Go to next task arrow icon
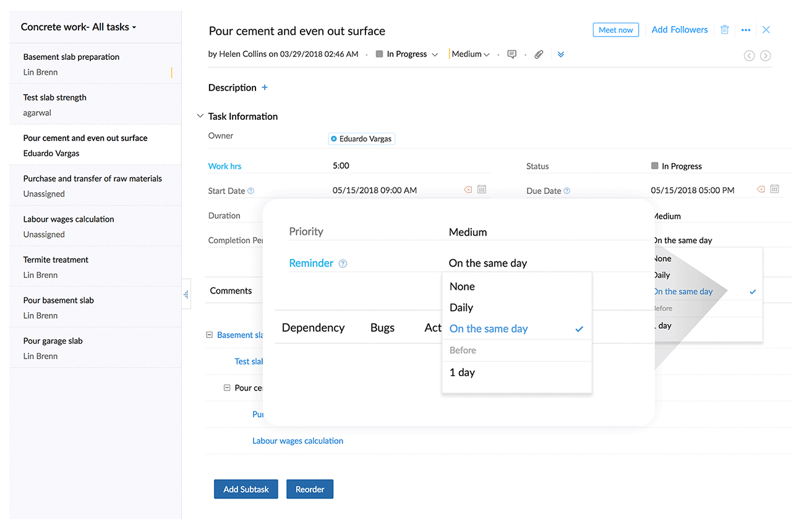This screenshot has height=532, width=804. pos(765,56)
